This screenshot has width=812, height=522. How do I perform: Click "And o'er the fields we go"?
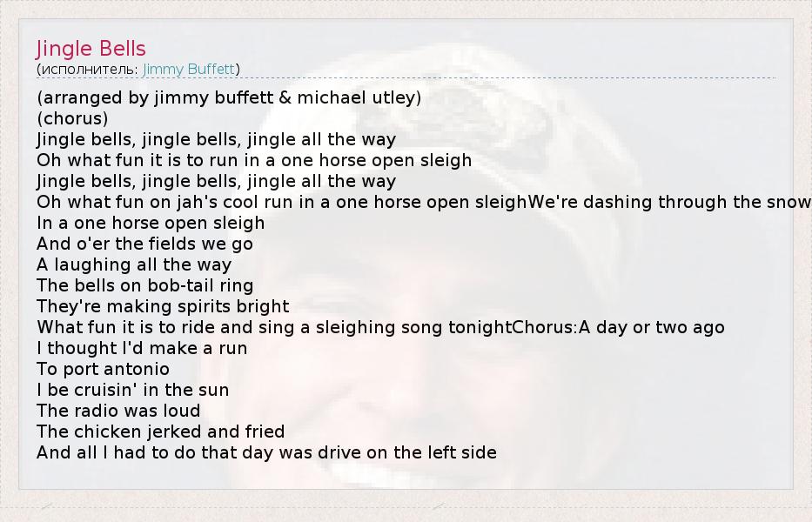[x=144, y=244]
